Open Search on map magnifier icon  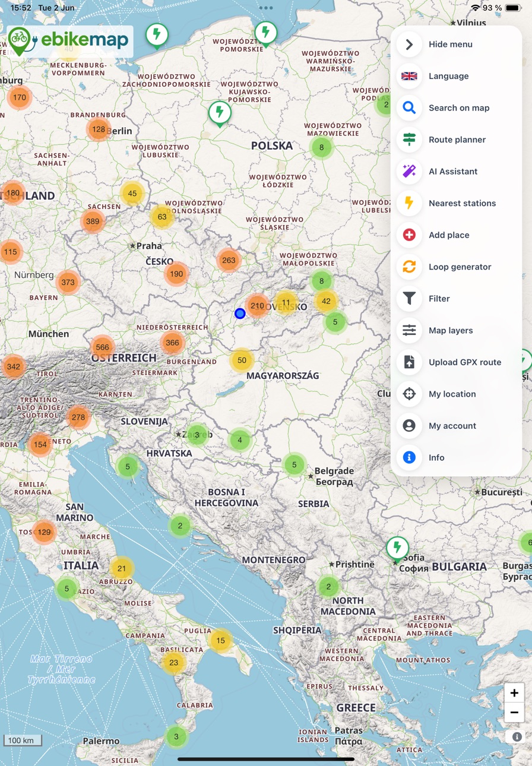409,108
